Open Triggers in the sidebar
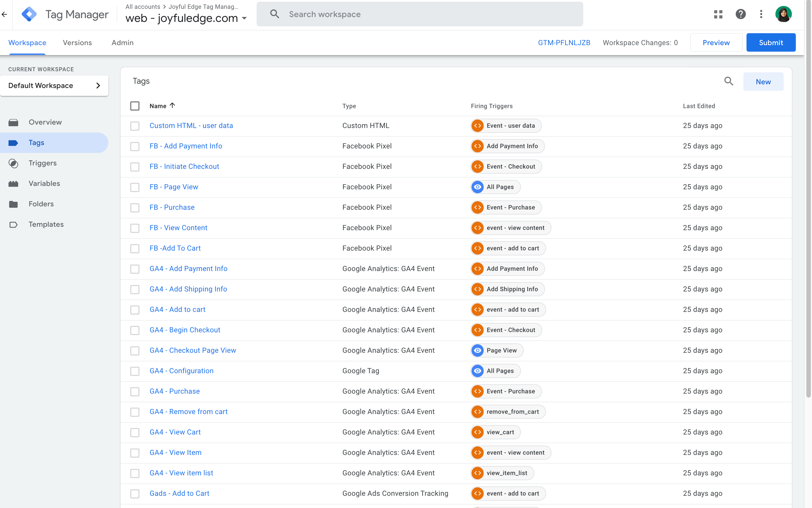This screenshot has width=812, height=508. (x=43, y=163)
